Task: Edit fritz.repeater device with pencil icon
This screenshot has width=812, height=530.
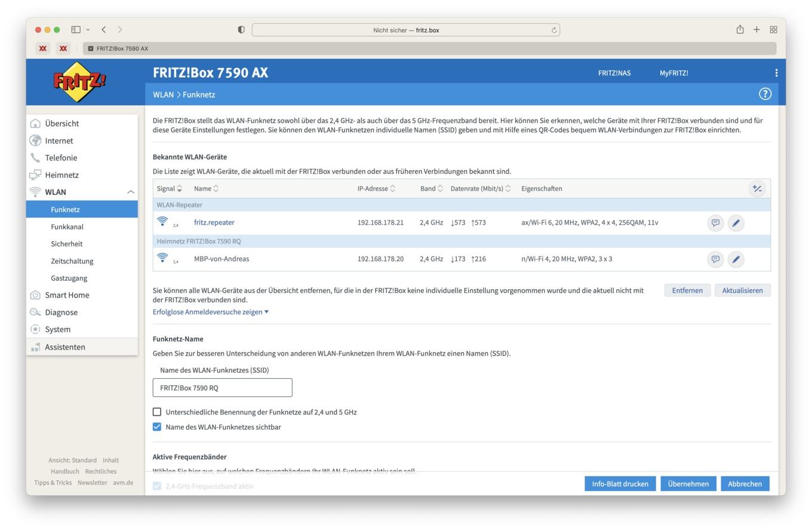Action: coord(736,223)
